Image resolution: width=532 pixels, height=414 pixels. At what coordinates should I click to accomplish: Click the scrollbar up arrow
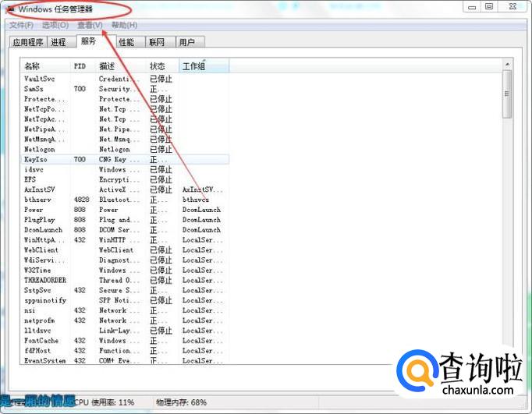507,65
